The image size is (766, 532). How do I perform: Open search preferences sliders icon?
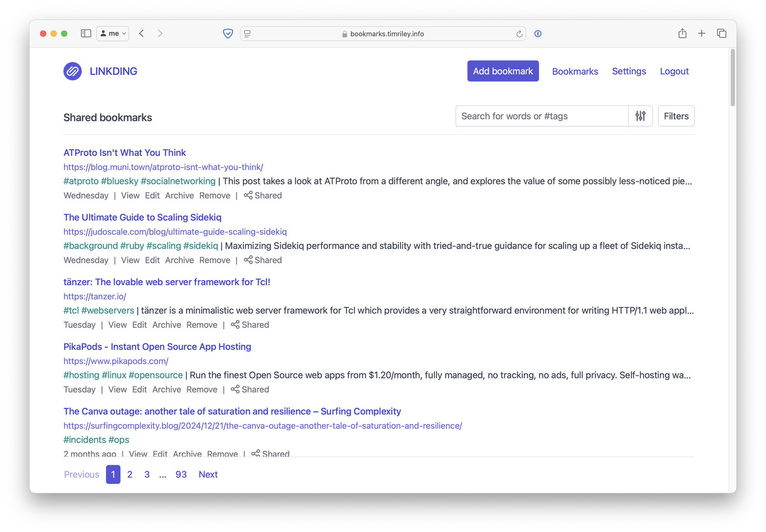click(640, 116)
